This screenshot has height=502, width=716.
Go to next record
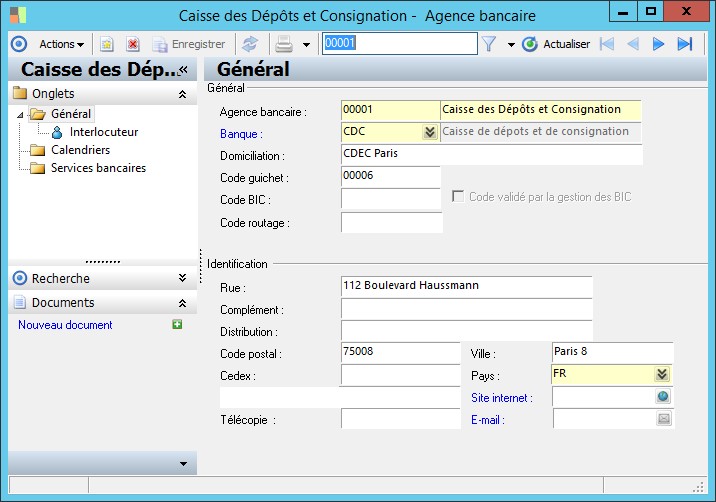click(658, 44)
